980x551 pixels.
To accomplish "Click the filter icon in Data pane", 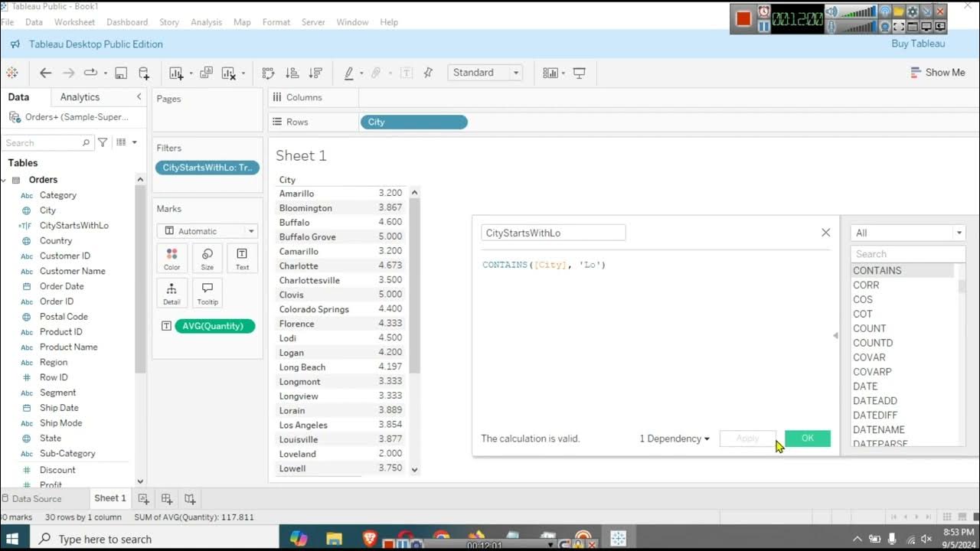I will (103, 142).
